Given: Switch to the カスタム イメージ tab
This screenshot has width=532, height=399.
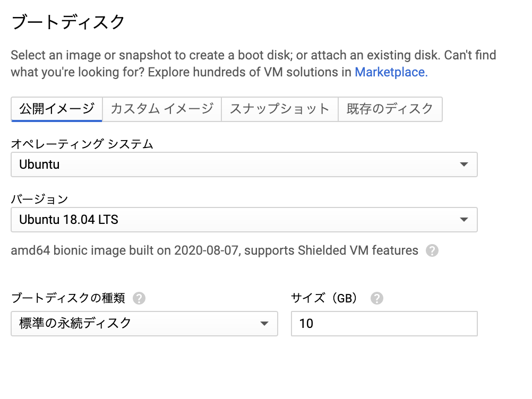Looking at the screenshot, I should pos(162,109).
